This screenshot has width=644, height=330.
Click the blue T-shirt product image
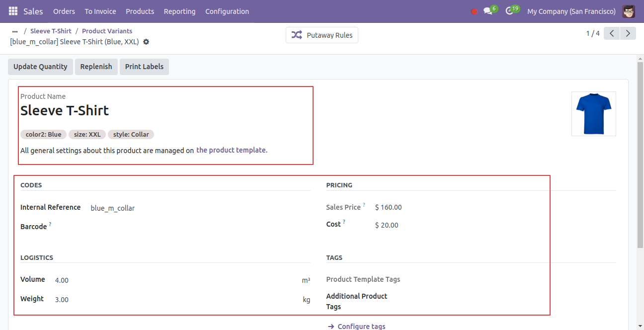(594, 114)
